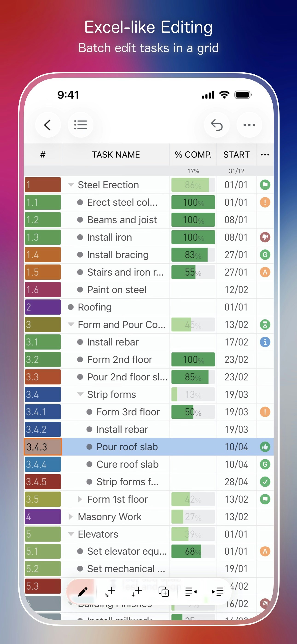
Task: Tap the thumbs-up icon on Pour roof slab
Action: coord(265,447)
